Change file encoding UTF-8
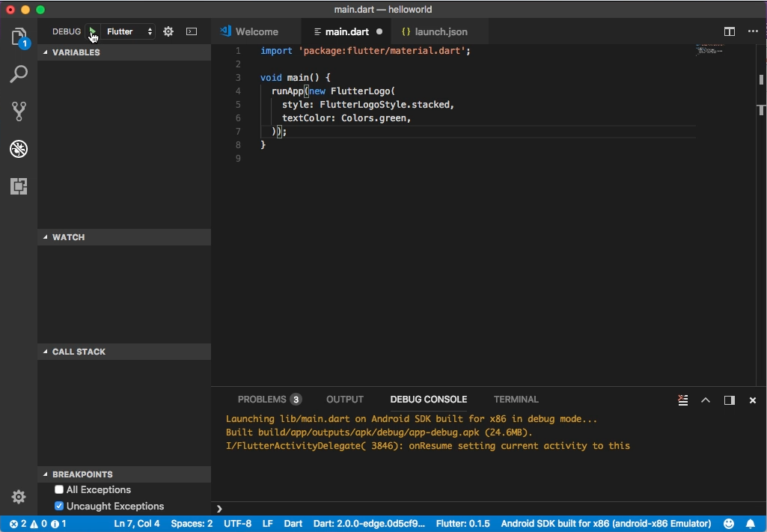This screenshot has height=532, width=767. (238, 524)
